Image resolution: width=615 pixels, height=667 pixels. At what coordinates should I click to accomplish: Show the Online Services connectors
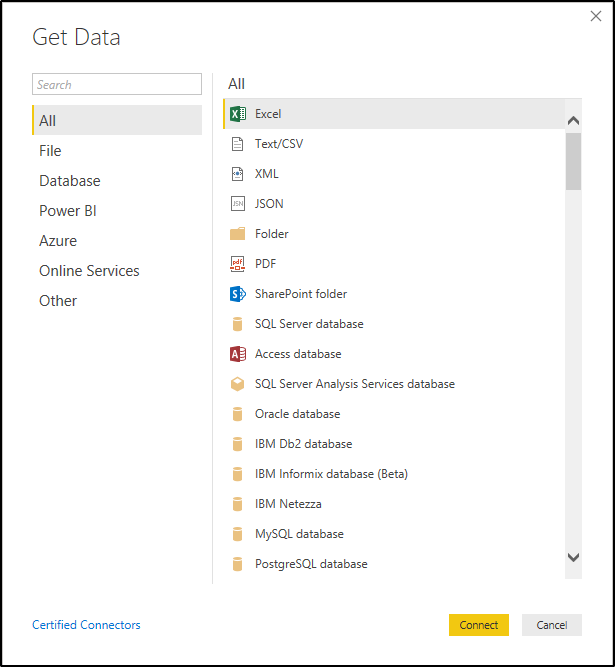coord(89,271)
